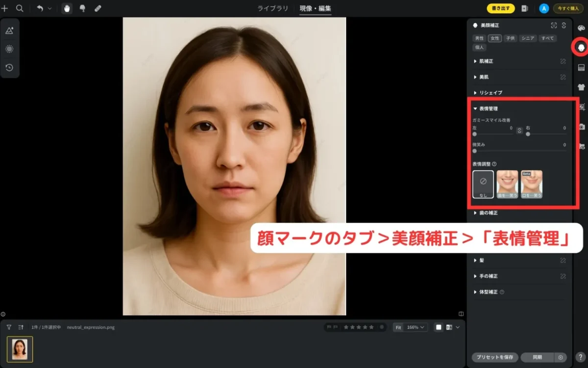Image resolution: width=588 pixels, height=368 pixels.
Task: Click the reset icon next to 美顔補正
Action: coord(564,26)
